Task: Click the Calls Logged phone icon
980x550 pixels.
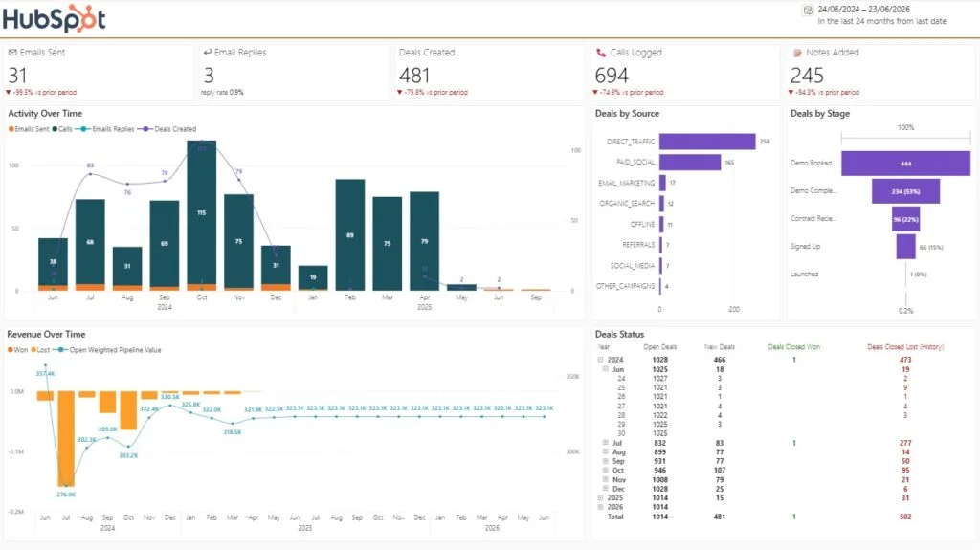Action: tap(601, 53)
